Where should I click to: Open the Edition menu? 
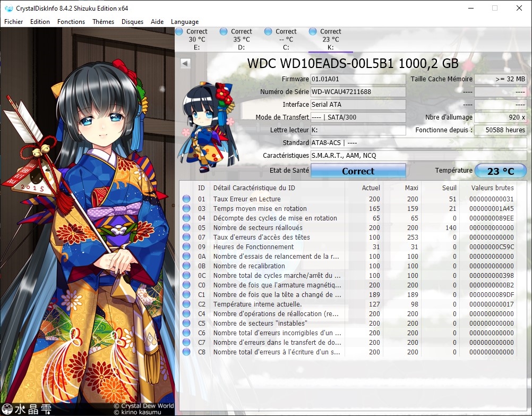[40, 22]
